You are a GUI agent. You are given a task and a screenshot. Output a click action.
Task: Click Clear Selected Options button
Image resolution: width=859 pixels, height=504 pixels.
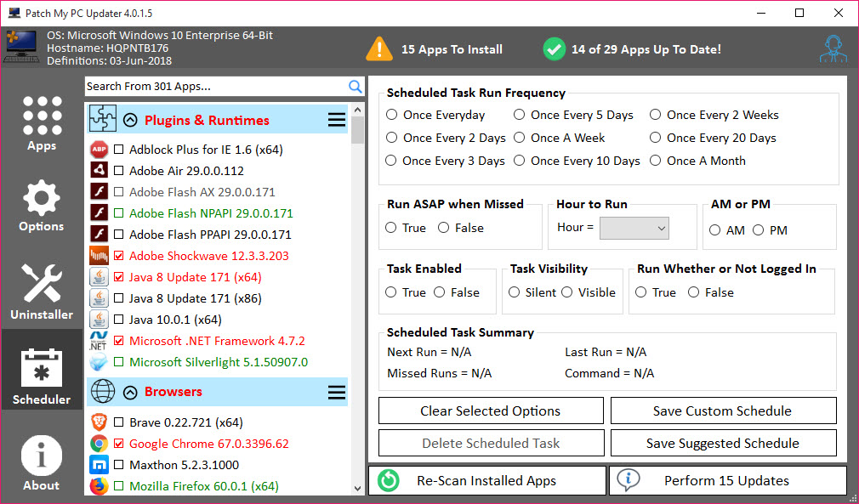click(491, 411)
